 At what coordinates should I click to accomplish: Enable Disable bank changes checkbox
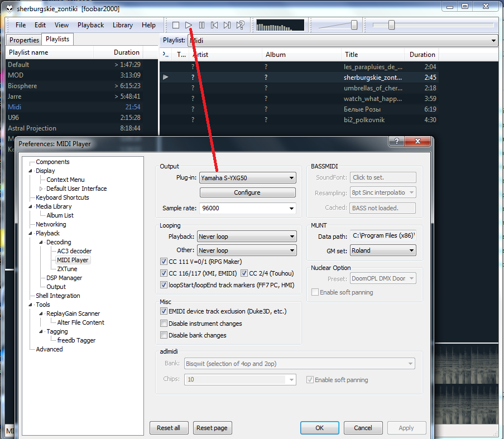[x=164, y=335]
